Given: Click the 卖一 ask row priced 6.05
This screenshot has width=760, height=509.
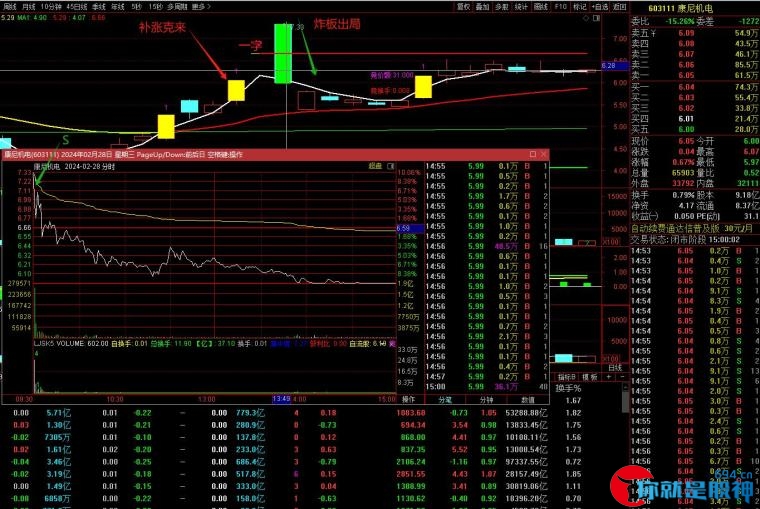Looking at the screenshot, I should coord(695,75).
